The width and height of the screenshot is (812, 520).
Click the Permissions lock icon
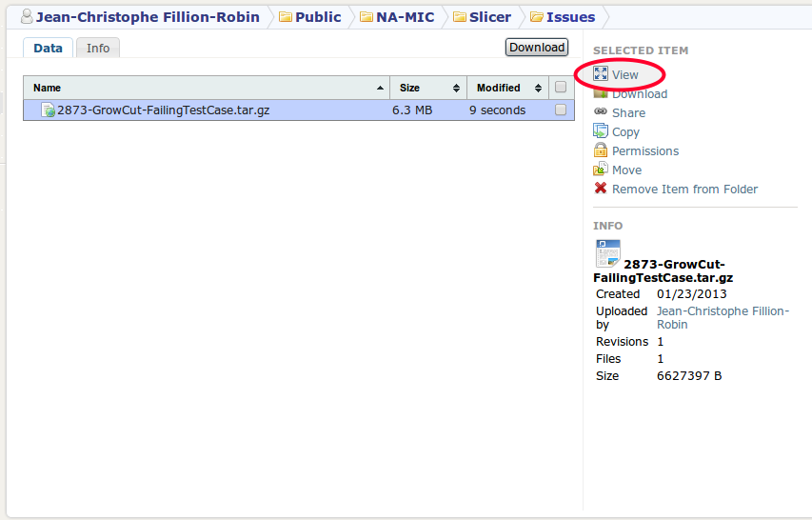click(601, 150)
